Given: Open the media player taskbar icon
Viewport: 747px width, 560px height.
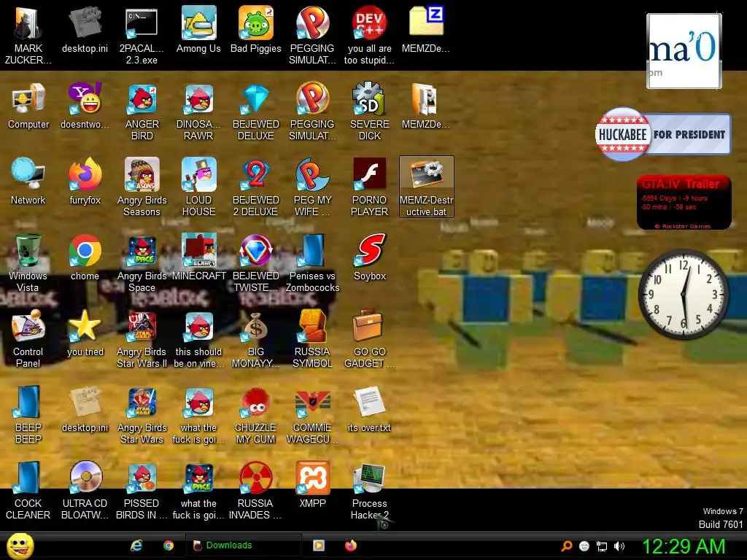Looking at the screenshot, I should (318, 545).
